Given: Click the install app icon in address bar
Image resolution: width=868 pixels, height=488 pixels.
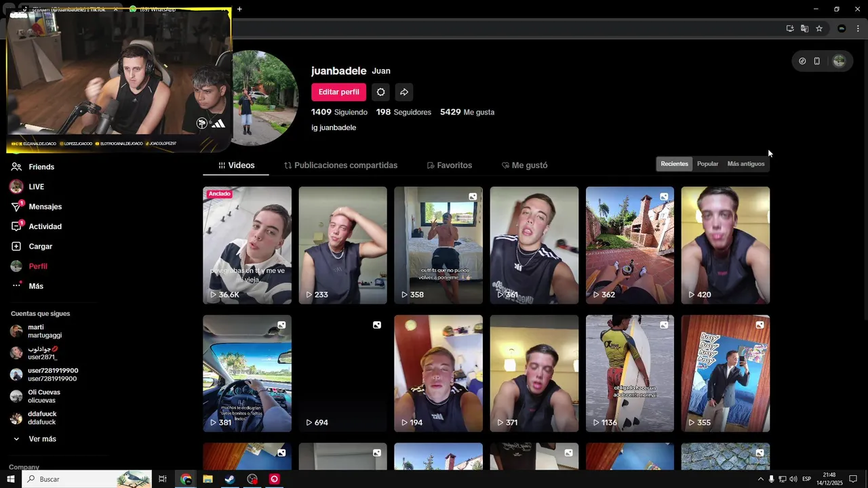Looking at the screenshot, I should [790, 28].
